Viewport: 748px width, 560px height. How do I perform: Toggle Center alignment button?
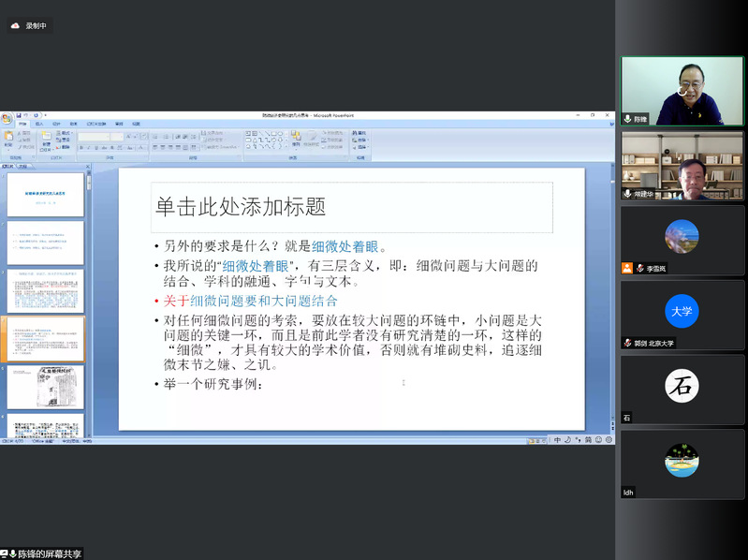[x=163, y=147]
